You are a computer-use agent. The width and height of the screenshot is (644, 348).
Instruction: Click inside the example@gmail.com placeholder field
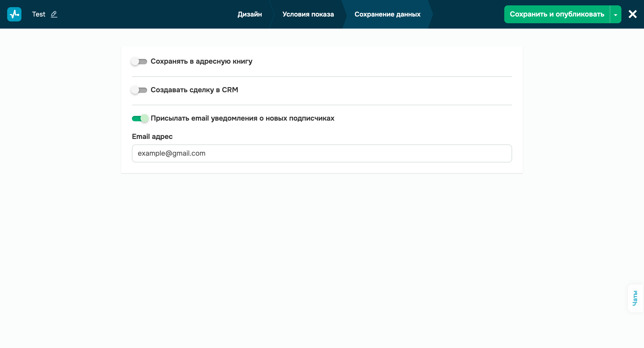[x=322, y=153]
